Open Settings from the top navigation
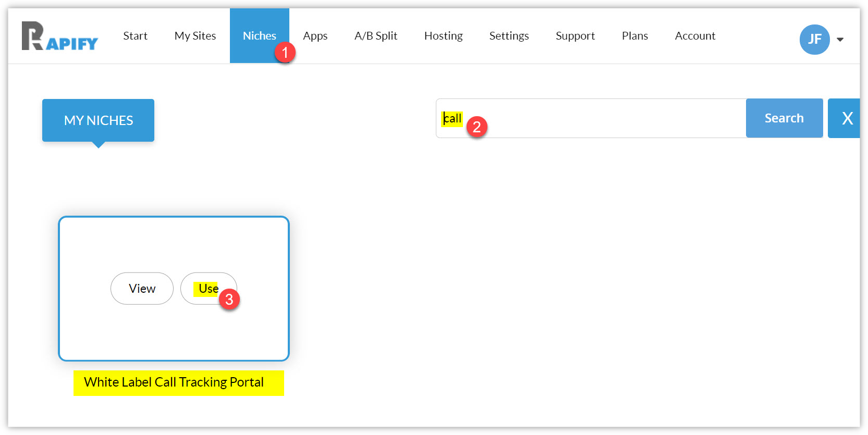This screenshot has height=435, width=868. (x=509, y=36)
